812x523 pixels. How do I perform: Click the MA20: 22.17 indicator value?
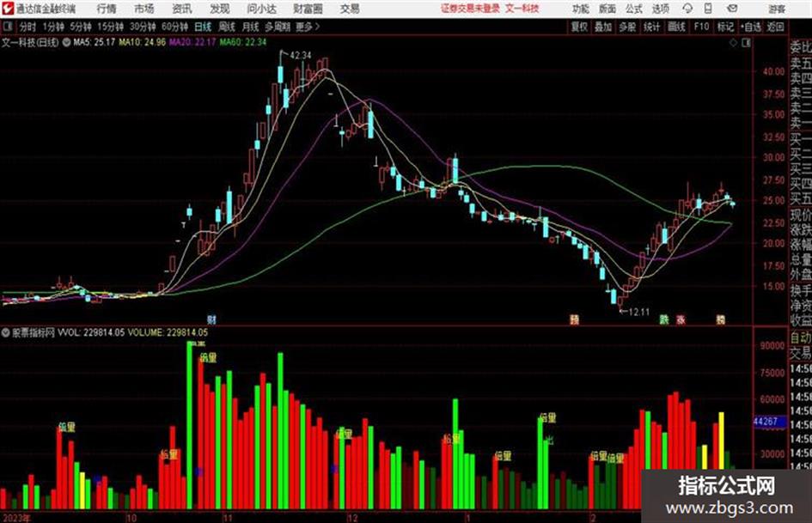pyautogui.click(x=192, y=42)
